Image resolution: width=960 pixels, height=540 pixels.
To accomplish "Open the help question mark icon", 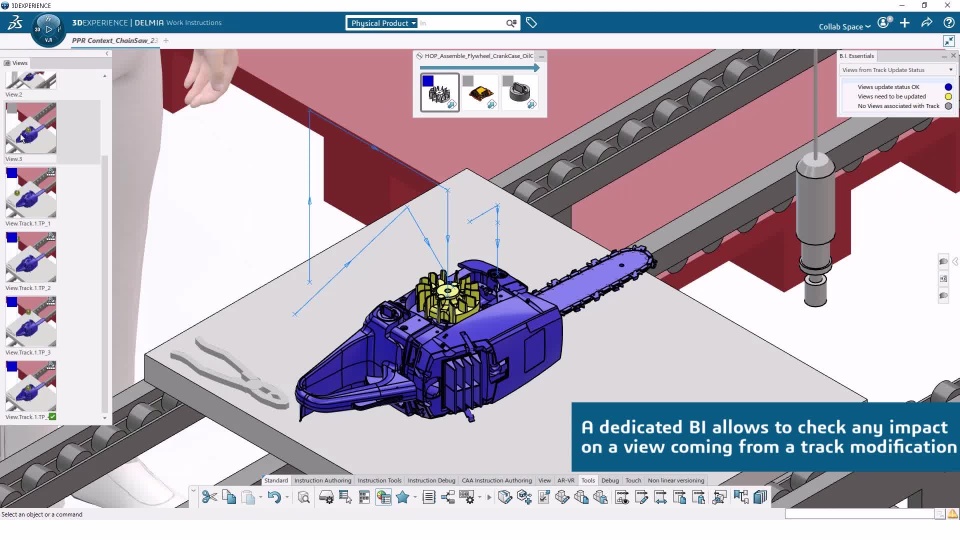I will [948, 23].
